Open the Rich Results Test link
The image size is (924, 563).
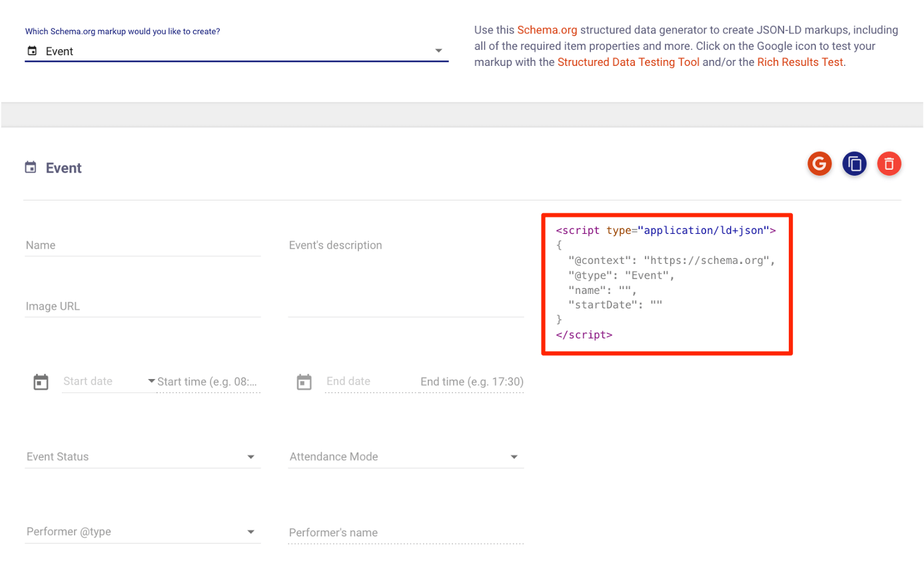(x=800, y=63)
